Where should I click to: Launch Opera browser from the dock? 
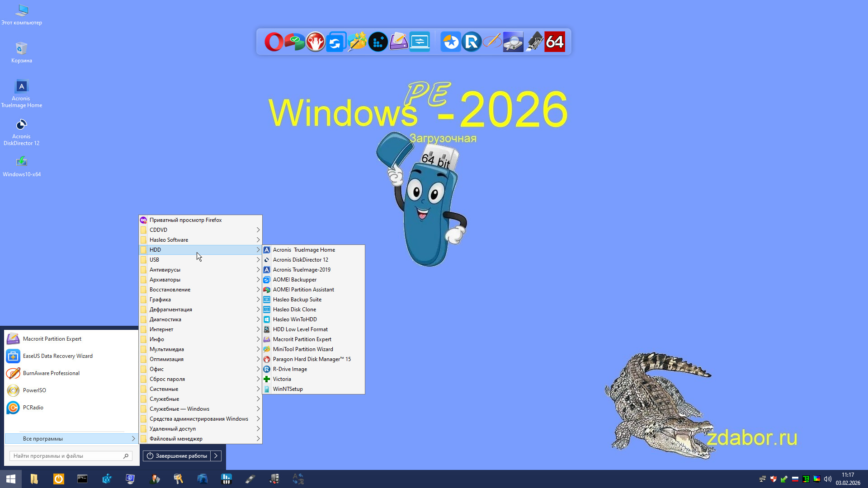click(x=274, y=42)
